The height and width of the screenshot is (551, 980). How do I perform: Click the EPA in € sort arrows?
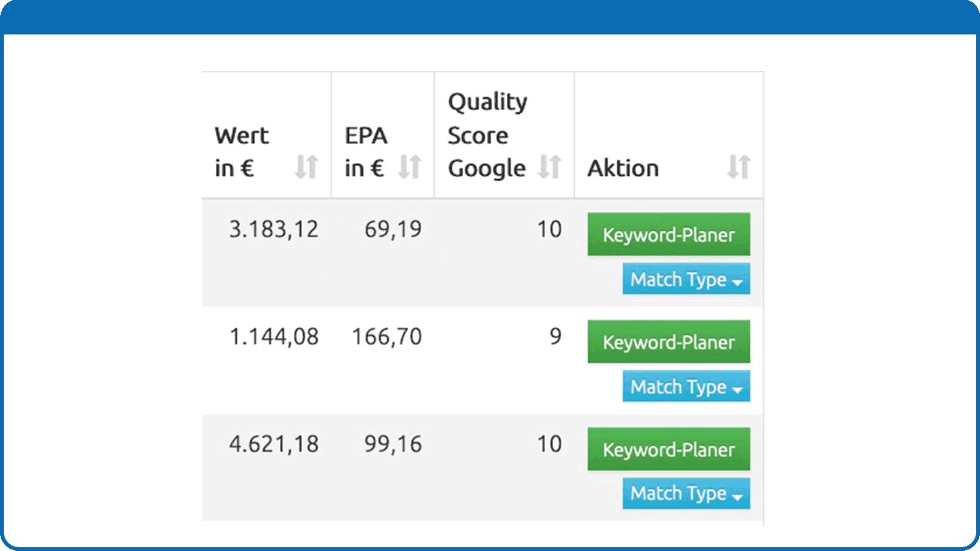(x=410, y=167)
